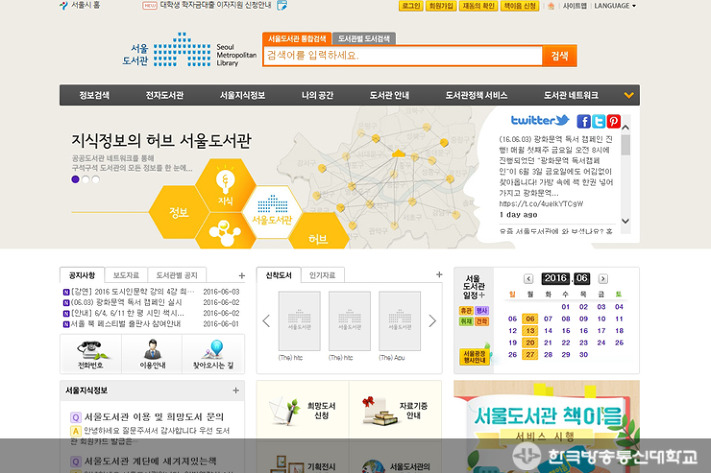Open first new book thumbnail
The height and width of the screenshot is (473, 711).
[299, 321]
